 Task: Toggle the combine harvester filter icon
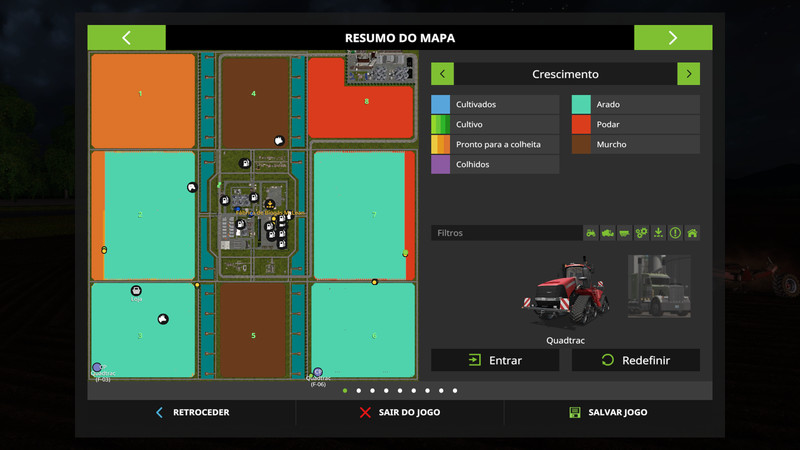(608, 233)
